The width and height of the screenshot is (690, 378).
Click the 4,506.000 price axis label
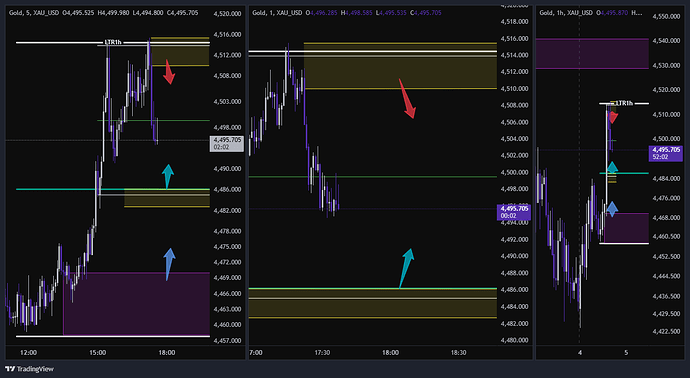(514, 122)
